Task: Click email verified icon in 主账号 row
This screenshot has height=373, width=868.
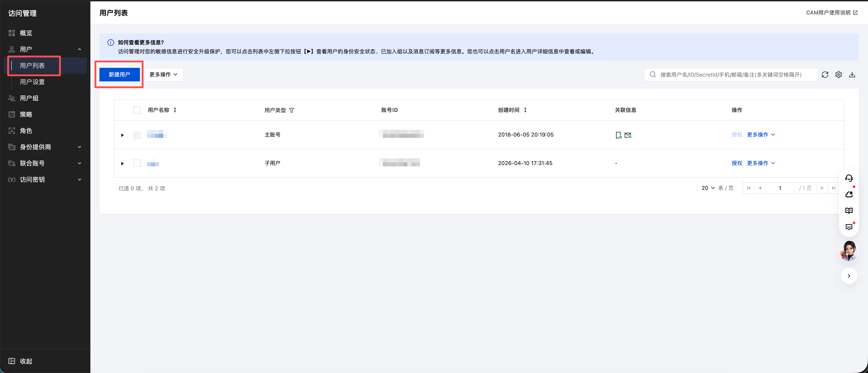Action: click(628, 135)
